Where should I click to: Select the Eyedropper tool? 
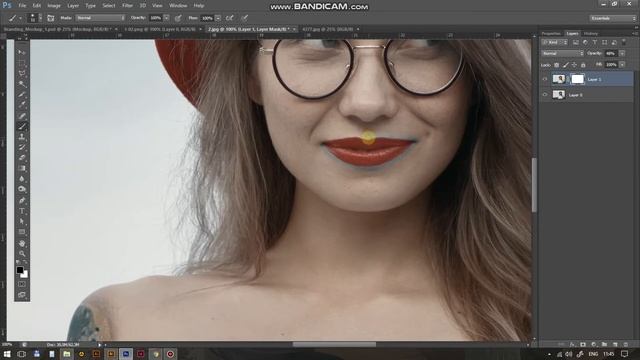pyautogui.click(x=22, y=105)
